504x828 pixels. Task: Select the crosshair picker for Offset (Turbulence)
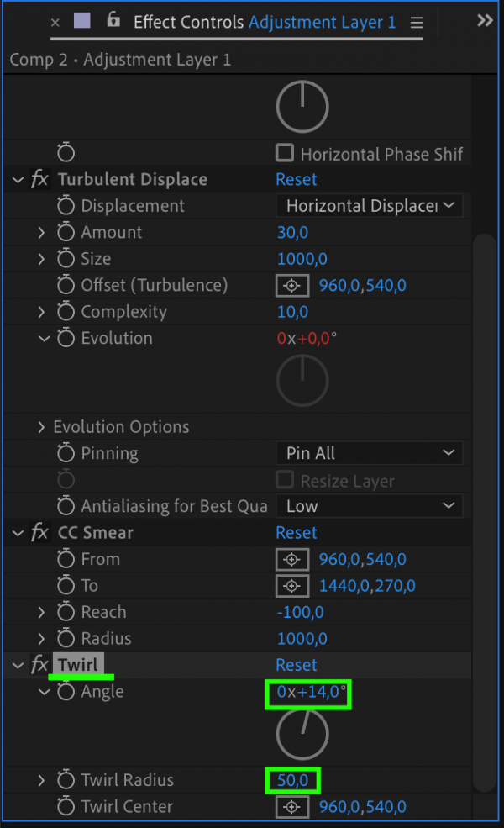(291, 285)
